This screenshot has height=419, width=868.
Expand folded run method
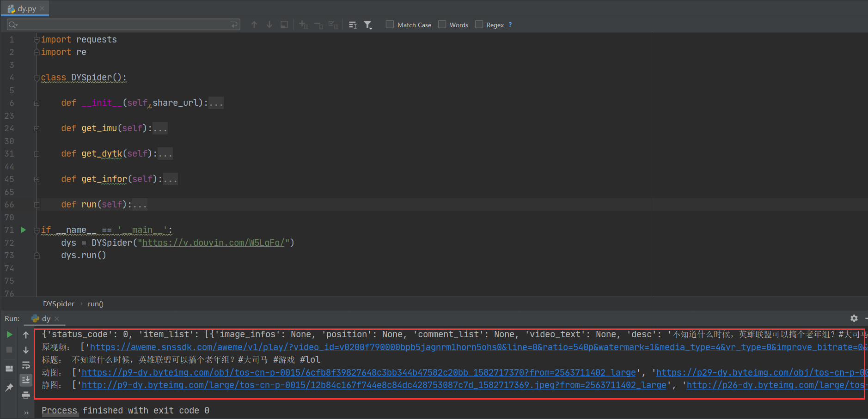tap(37, 205)
